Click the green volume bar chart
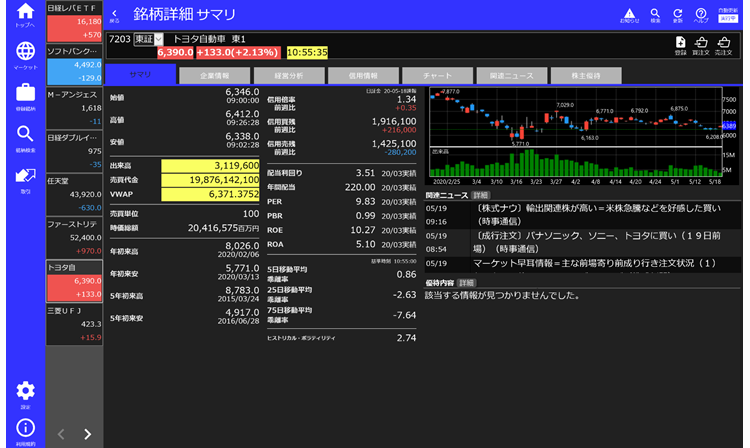 point(576,162)
